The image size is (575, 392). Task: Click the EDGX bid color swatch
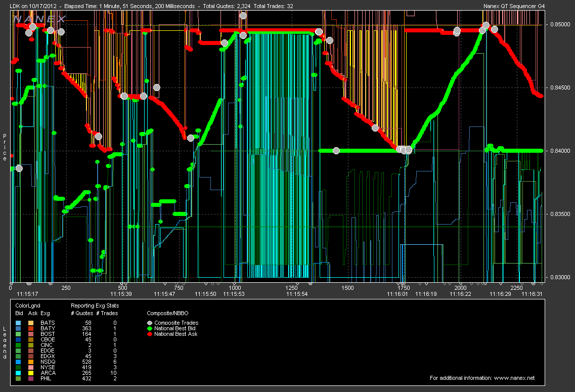pos(18,357)
